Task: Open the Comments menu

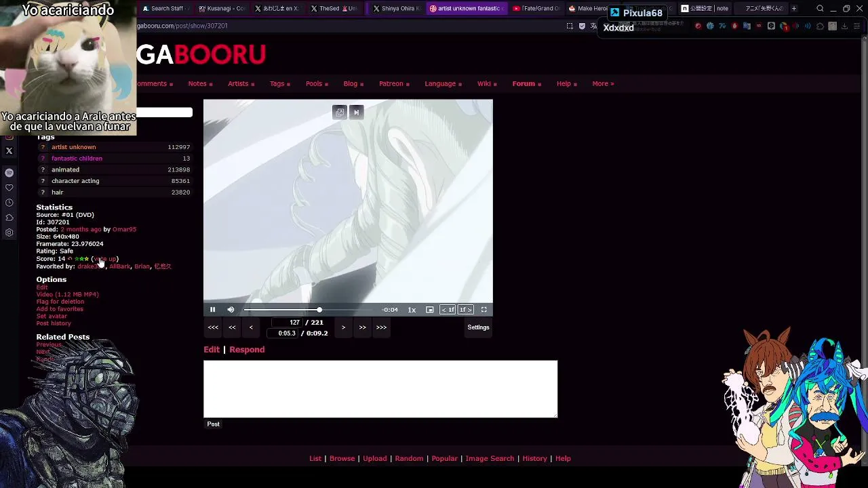Action: 153,84
